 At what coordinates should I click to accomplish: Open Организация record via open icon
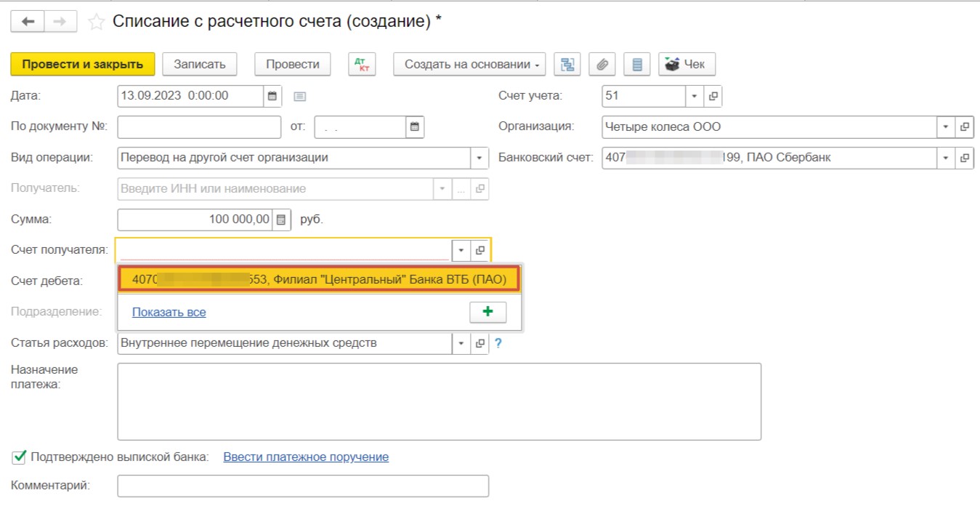965,127
